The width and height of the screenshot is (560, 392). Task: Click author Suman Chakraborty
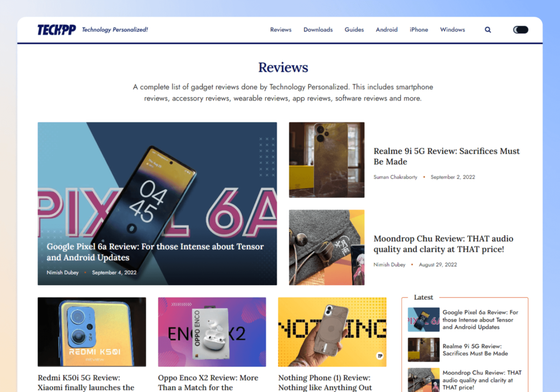[395, 177]
